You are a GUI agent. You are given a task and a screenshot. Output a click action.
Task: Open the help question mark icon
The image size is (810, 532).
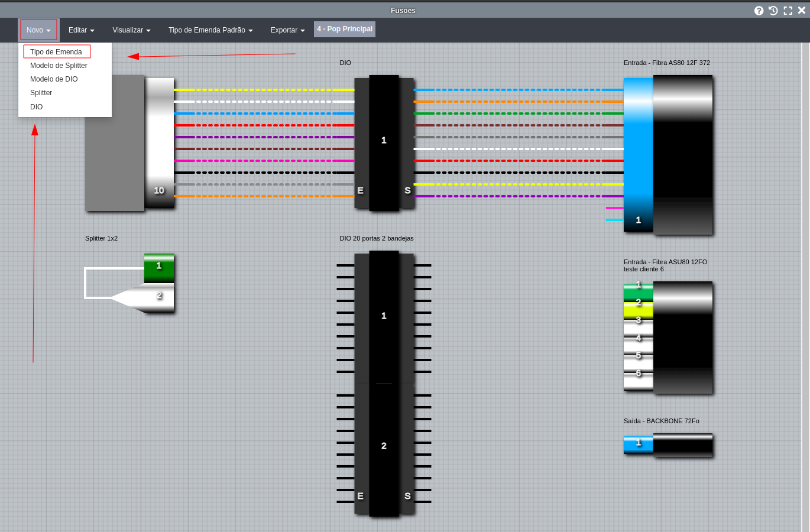759,11
